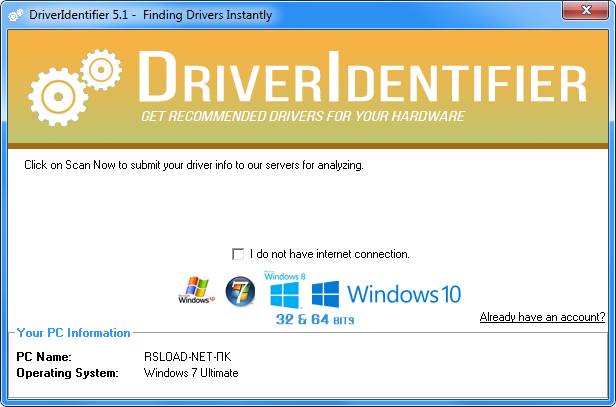Click the 'I do not have internet connection' label
616x407 pixels.
[330, 254]
